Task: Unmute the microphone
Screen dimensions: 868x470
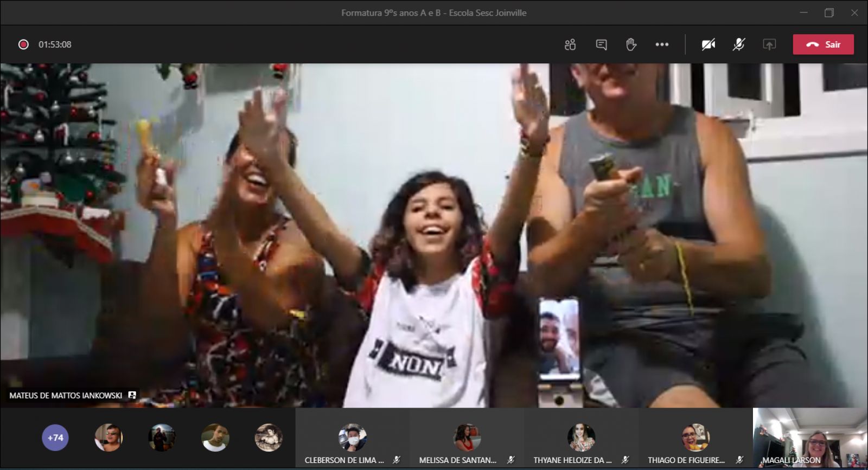Action: click(x=738, y=44)
